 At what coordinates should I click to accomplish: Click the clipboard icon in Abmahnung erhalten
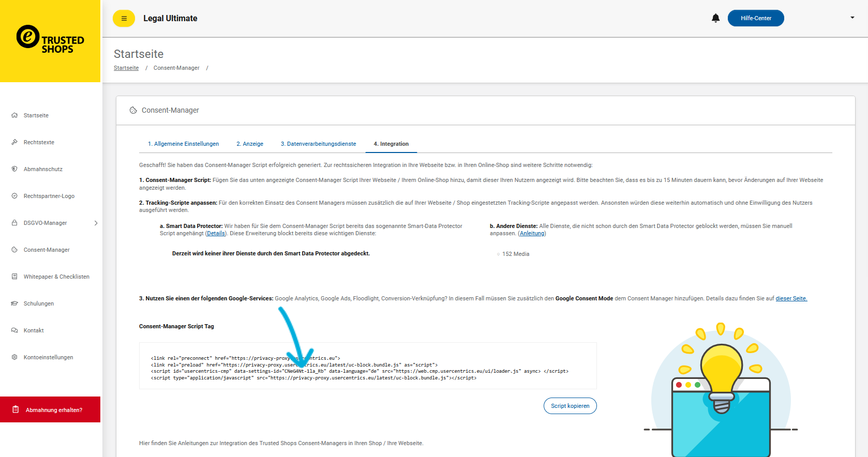pyautogui.click(x=16, y=409)
